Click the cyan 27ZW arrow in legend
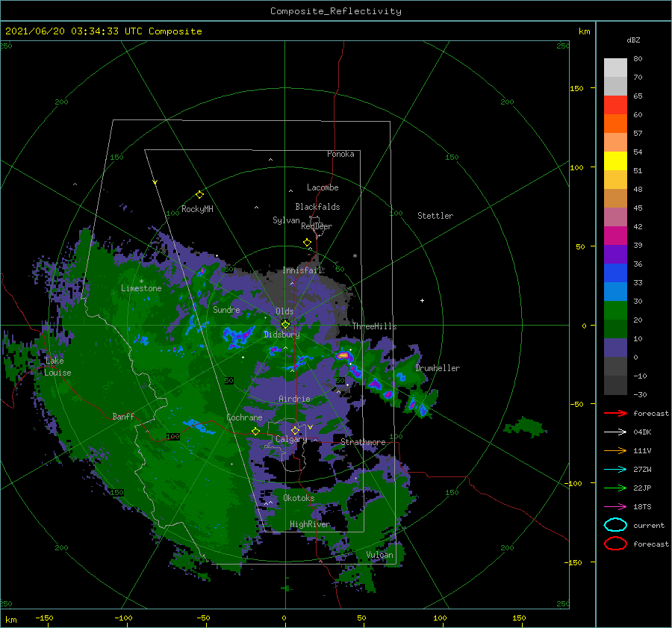This screenshot has width=672, height=628. click(x=615, y=470)
